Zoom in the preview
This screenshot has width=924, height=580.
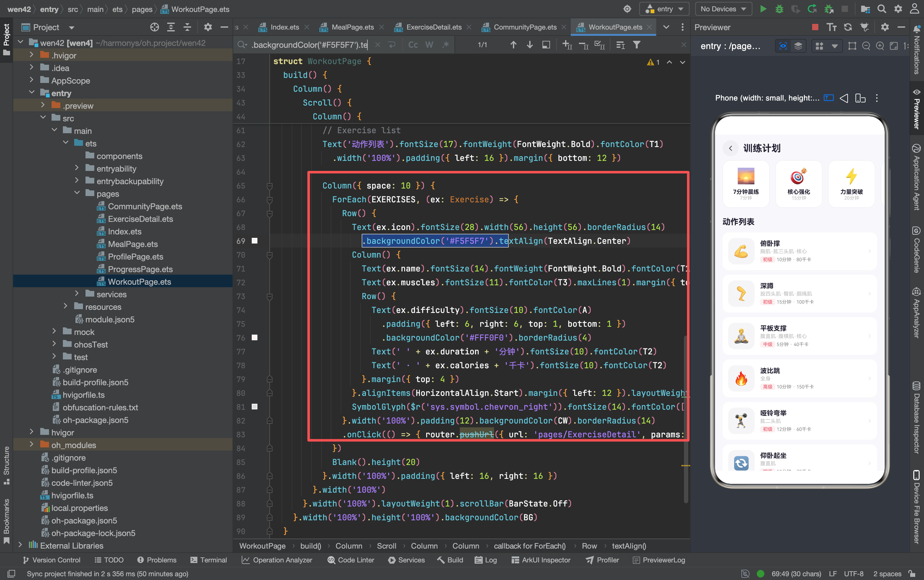(880, 46)
